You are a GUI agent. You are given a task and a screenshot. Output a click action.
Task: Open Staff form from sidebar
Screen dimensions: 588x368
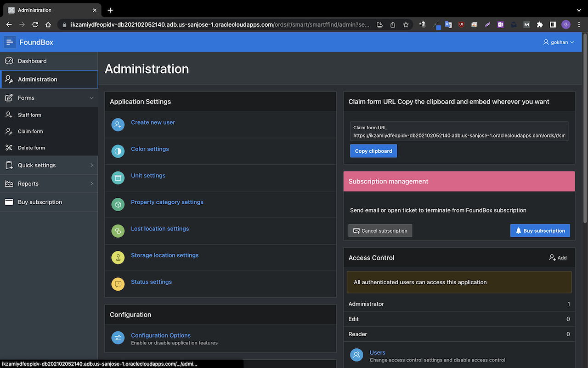pyautogui.click(x=29, y=115)
